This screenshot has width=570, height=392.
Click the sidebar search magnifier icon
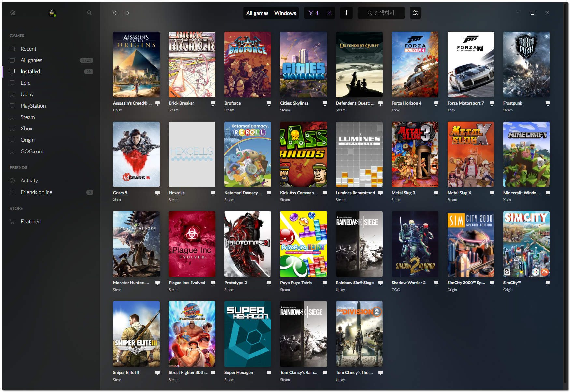[89, 13]
